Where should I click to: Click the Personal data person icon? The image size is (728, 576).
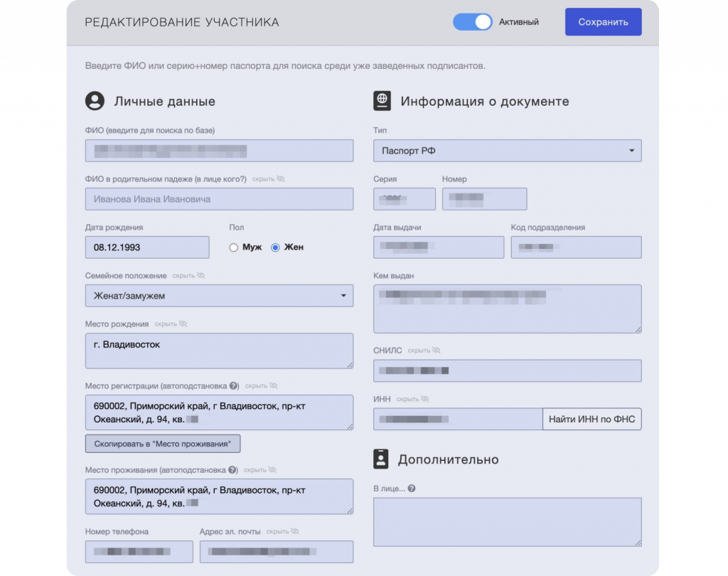pos(95,101)
